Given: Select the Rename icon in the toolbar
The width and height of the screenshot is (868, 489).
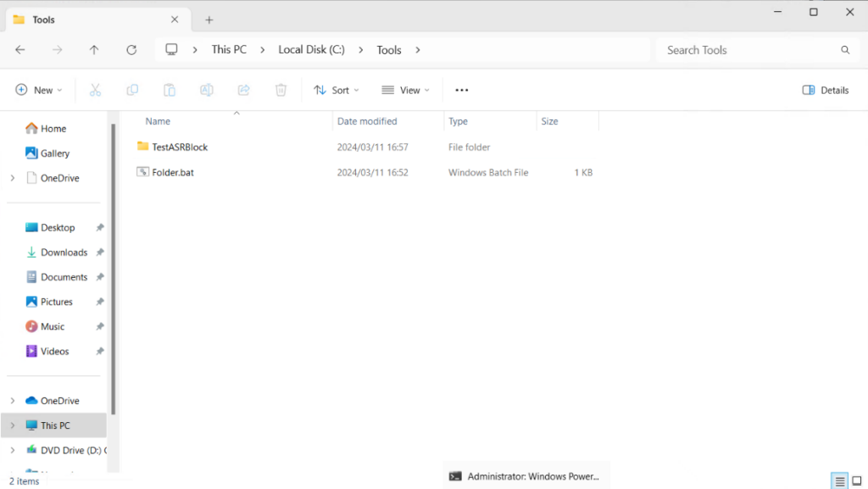Looking at the screenshot, I should tap(206, 89).
